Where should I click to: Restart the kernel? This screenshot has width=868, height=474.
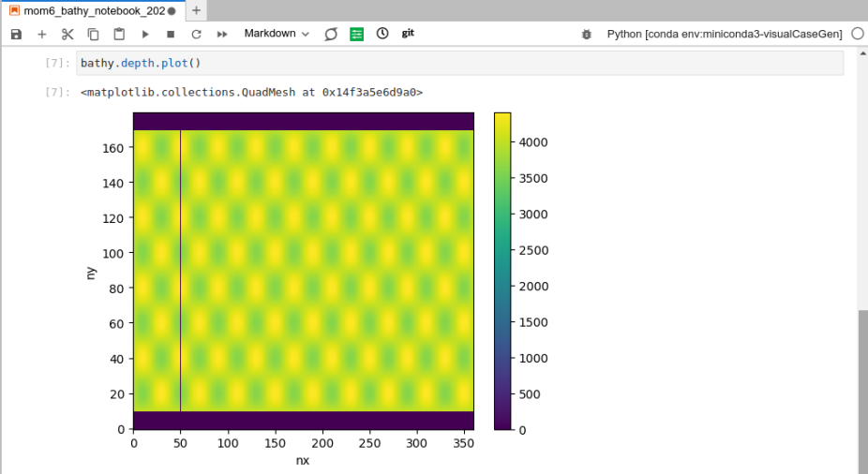point(196,34)
